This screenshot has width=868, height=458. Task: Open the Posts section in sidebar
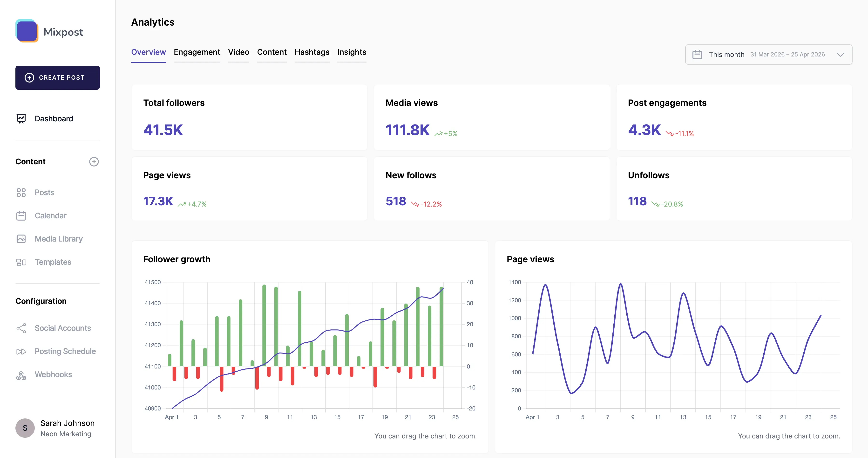click(44, 192)
